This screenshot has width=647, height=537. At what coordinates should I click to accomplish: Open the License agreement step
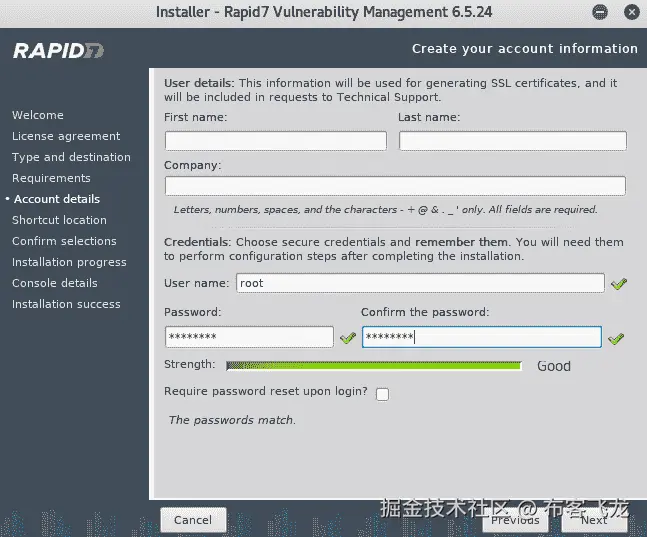[x=66, y=136]
